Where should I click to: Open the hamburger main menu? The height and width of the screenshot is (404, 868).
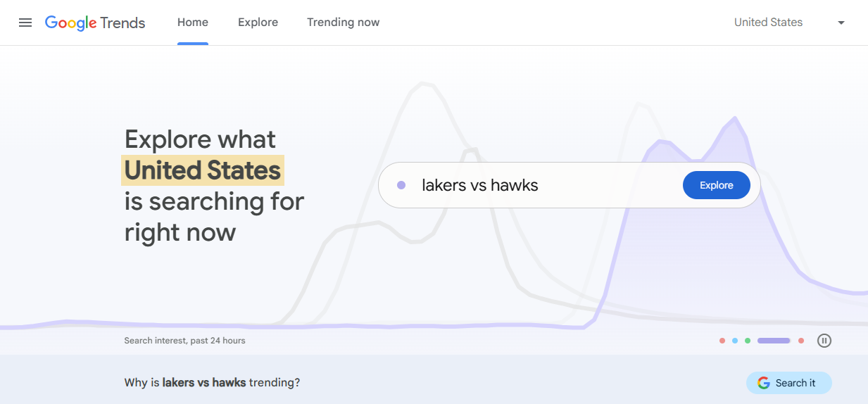pyautogui.click(x=25, y=23)
